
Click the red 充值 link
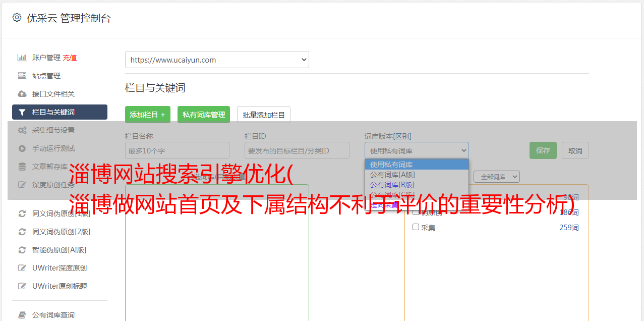point(70,58)
